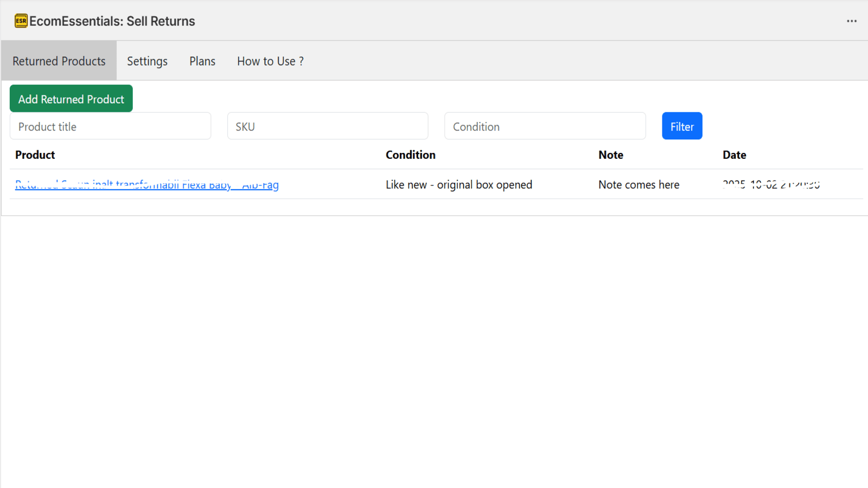Click the Product column header
This screenshot has width=868, height=488.
pyautogui.click(x=35, y=155)
